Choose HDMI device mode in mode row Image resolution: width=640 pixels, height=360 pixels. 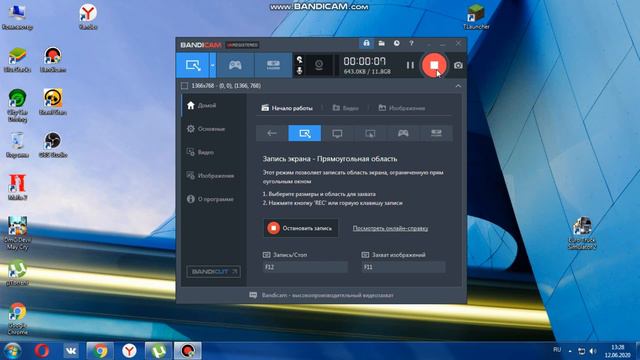click(x=436, y=133)
